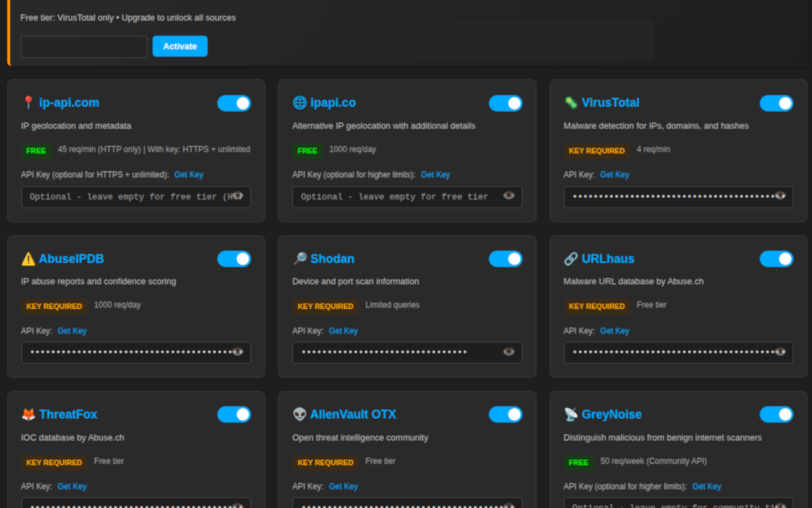Click the eye icon in AbuseIPDB key field
Image resolution: width=812 pixels, height=508 pixels.
[238, 352]
